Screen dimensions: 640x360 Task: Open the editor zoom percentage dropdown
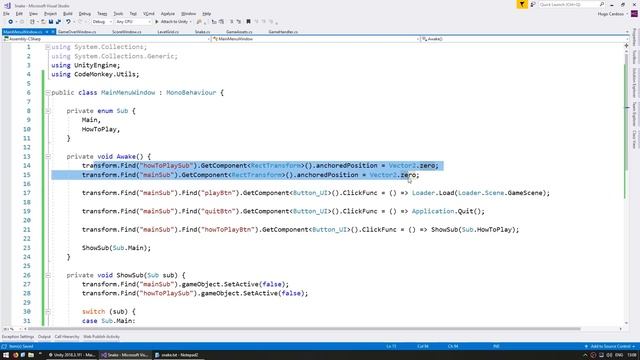[12, 329]
